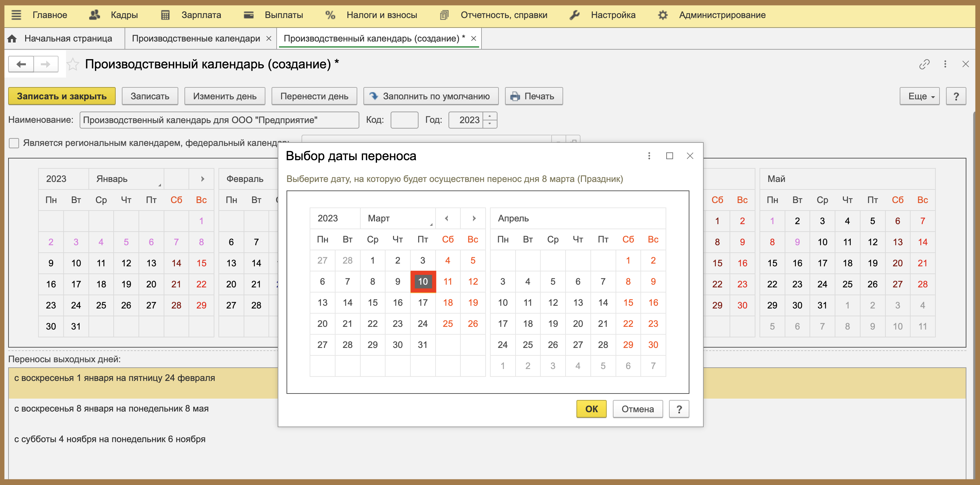The image size is (980, 485).
Task: Open the dialog's three-dot options menu
Action: (x=649, y=156)
